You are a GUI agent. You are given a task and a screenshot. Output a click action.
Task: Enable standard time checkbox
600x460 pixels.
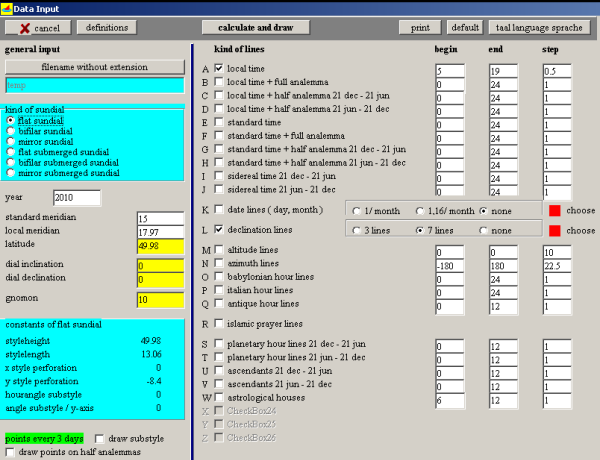[218, 122]
